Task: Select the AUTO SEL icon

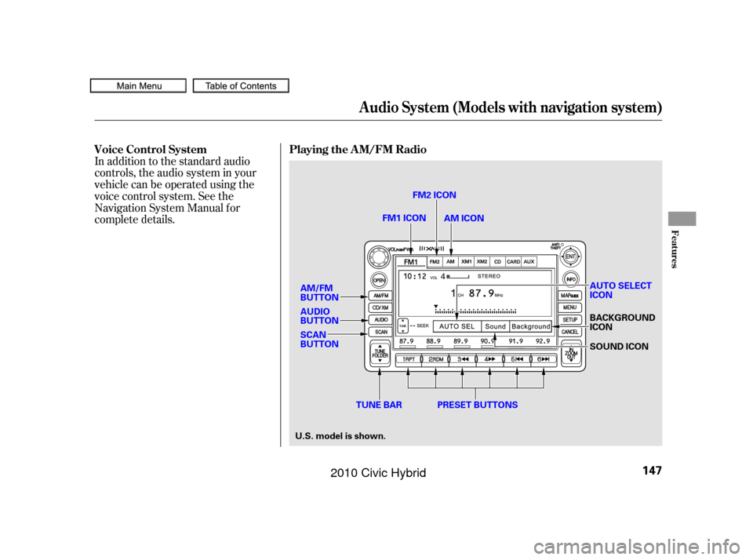Action: [457, 326]
